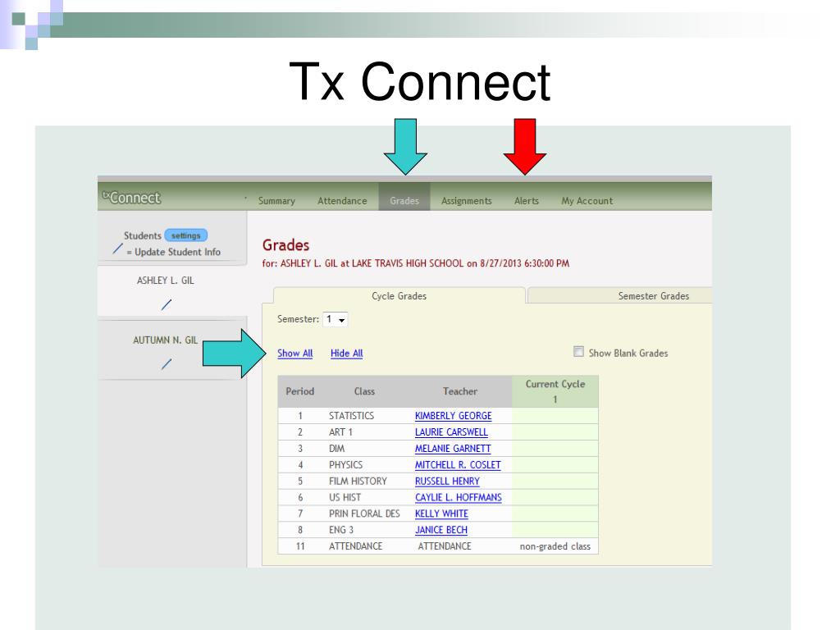Click the Students settings button
Image resolution: width=840 pixels, height=630 pixels.
coord(186,235)
